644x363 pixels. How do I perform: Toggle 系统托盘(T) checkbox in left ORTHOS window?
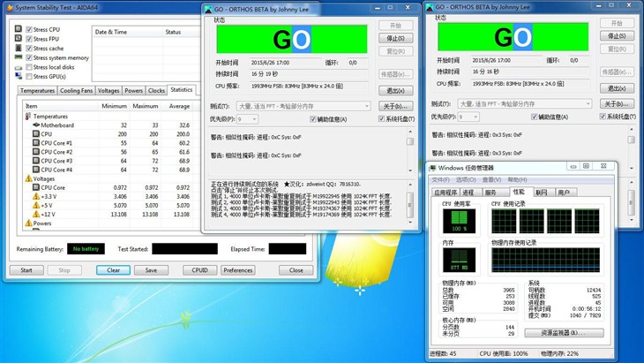tap(381, 119)
